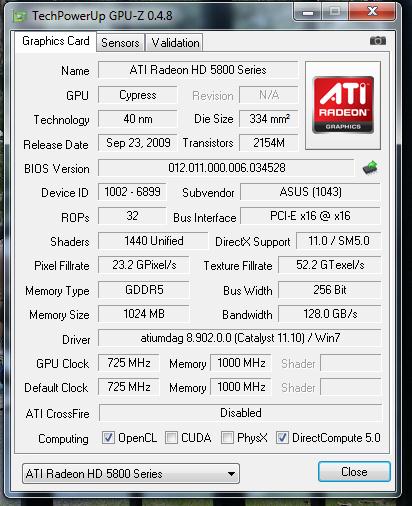Click the GPU Clock 725 MHz field

point(129,363)
